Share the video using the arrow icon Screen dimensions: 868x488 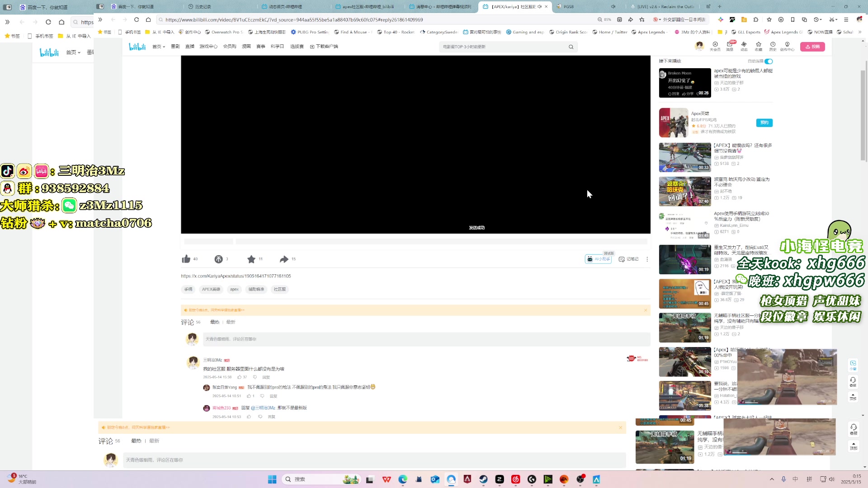[284, 259]
